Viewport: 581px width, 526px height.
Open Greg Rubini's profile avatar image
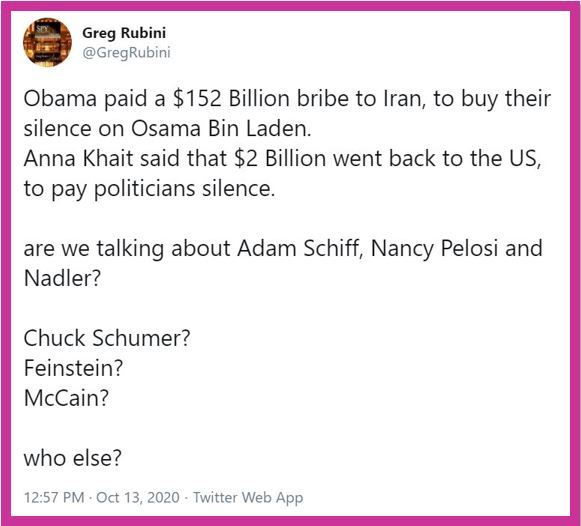click(47, 42)
